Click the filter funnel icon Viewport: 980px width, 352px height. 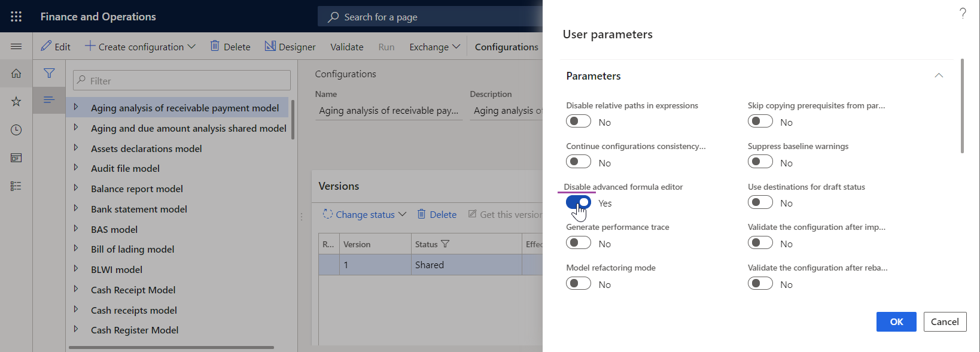(49, 73)
